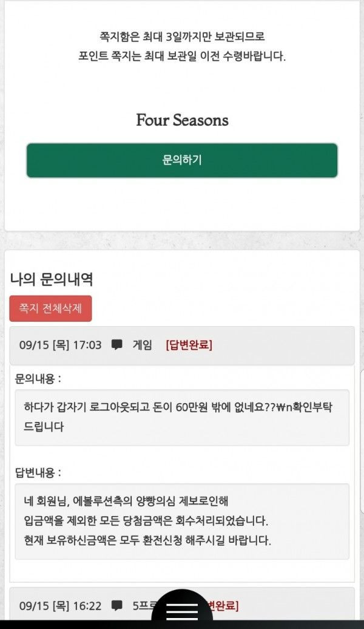Click the green 문의하기 button
The image size is (364, 629).
tap(181, 160)
